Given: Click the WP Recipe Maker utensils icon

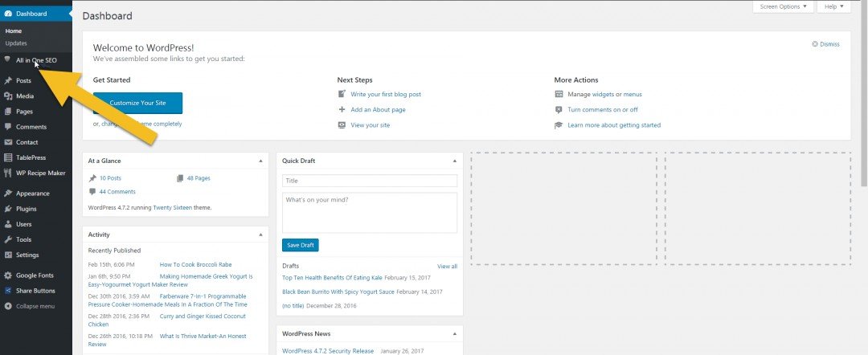Looking at the screenshot, I should click(8, 173).
